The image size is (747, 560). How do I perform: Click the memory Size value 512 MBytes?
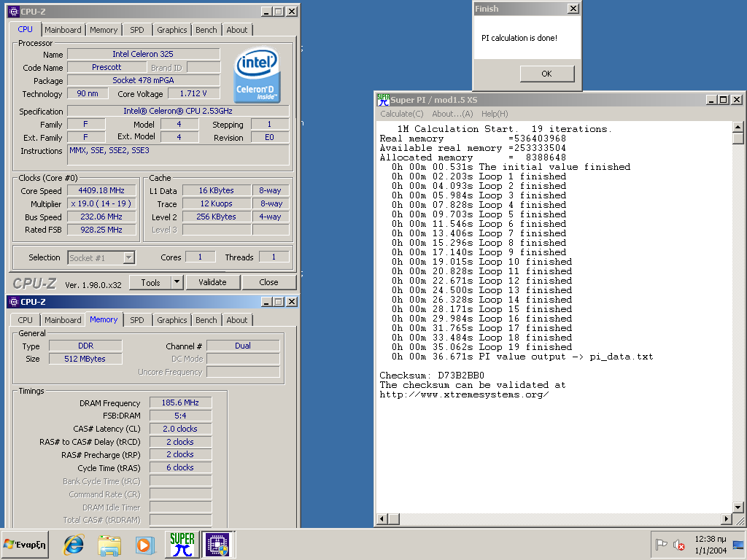85,359
